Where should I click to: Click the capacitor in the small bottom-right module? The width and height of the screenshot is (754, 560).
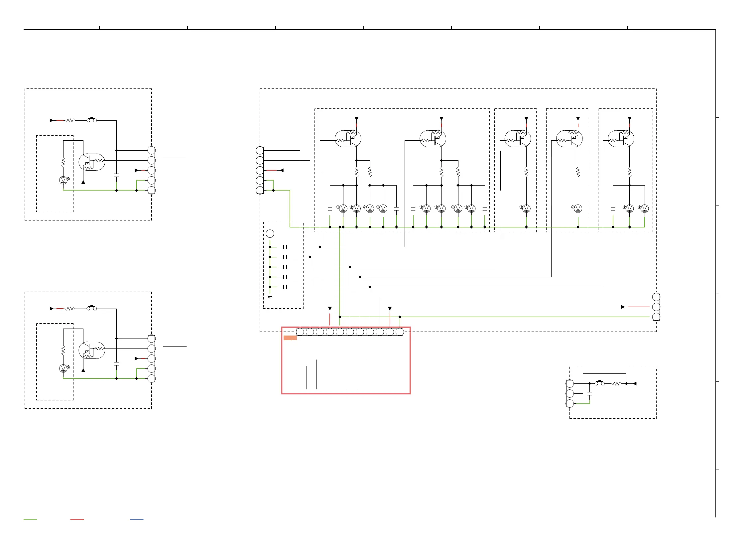point(590,394)
